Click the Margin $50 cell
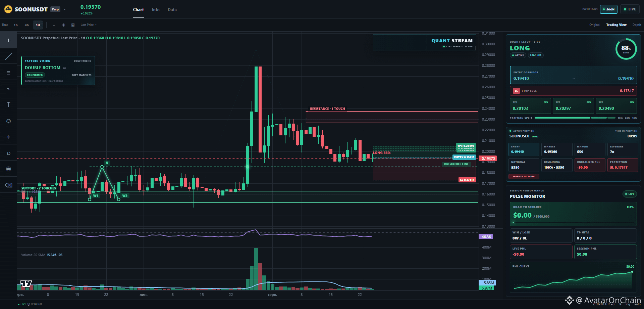Screen dimensions: 644x309 coord(590,149)
